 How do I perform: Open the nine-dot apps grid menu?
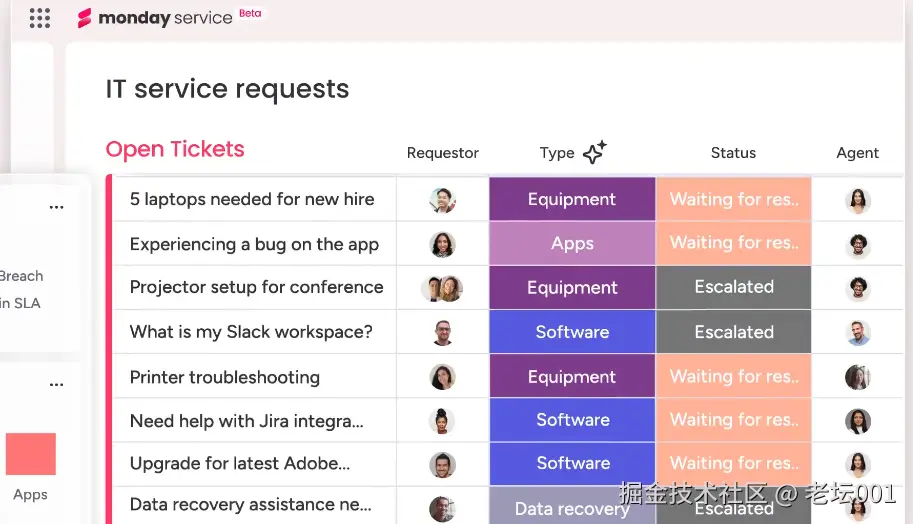coord(40,18)
